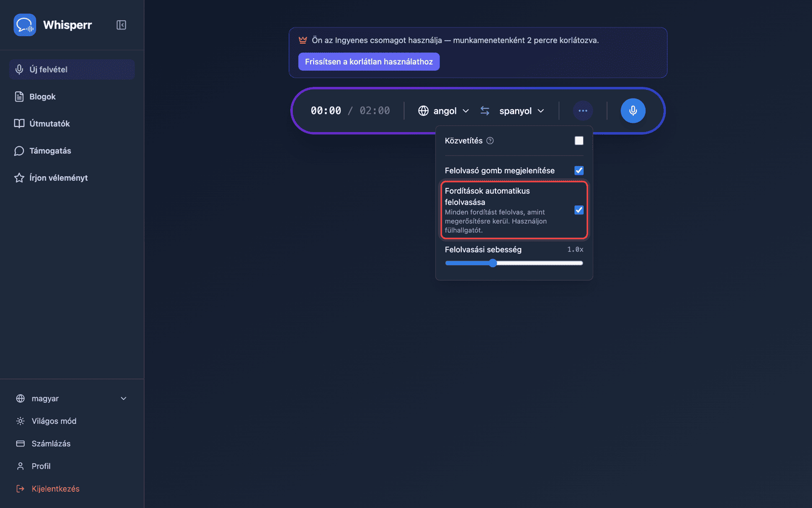812x508 pixels.
Task: Click the Whisperr logo icon
Action: (x=25, y=25)
